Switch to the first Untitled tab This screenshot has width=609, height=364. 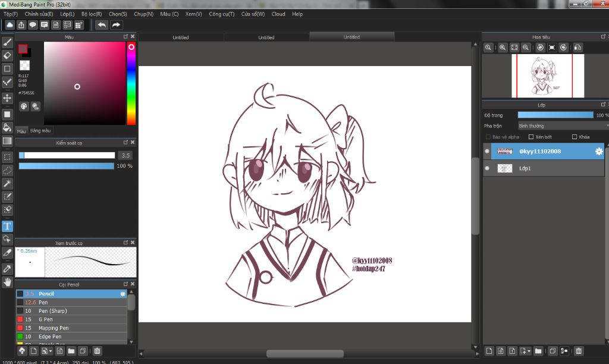click(x=181, y=37)
